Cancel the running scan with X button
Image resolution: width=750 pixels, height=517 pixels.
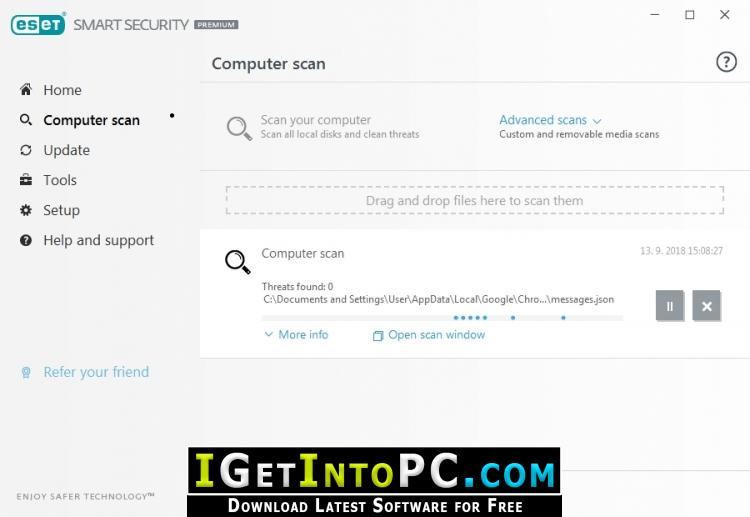point(706,306)
